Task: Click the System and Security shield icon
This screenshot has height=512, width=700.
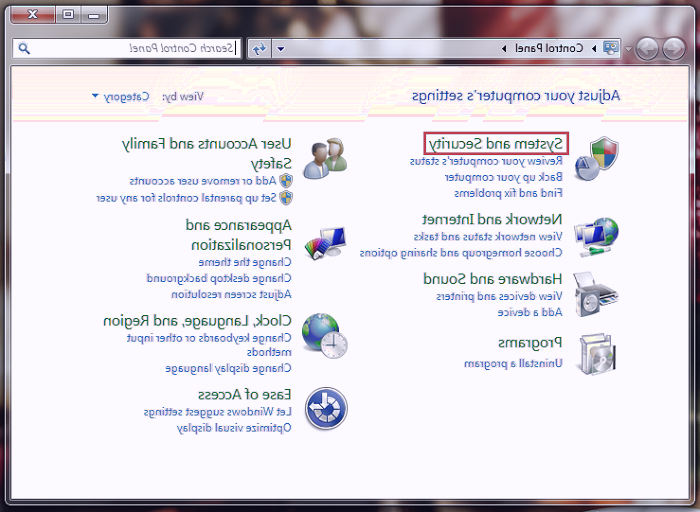Action: pos(597,158)
